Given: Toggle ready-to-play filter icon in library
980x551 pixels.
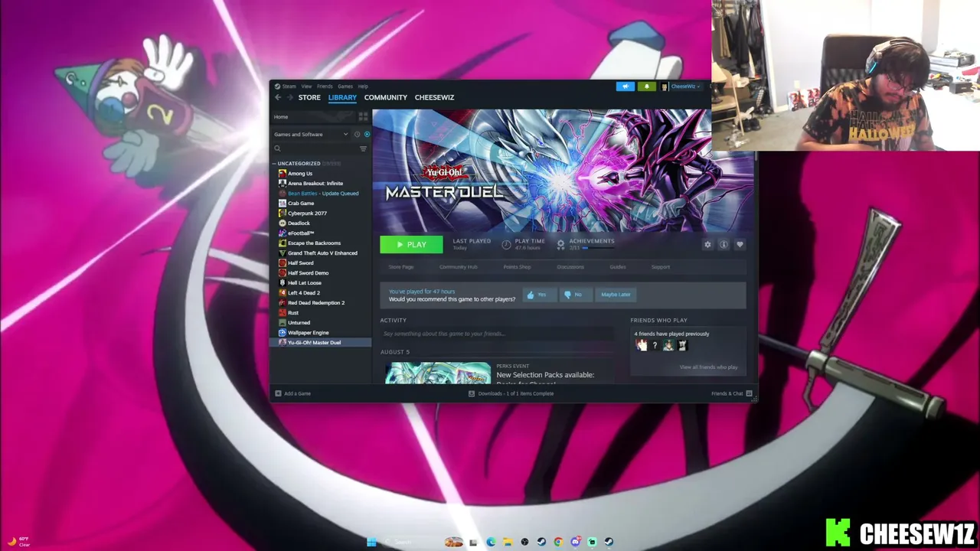Looking at the screenshot, I should tap(367, 135).
